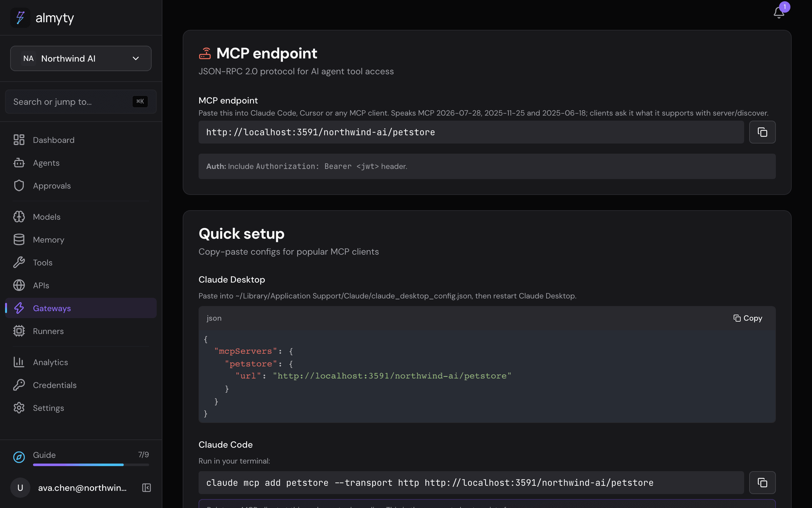Click the Run in your terminal text
Image resolution: width=812 pixels, height=508 pixels.
234,461
